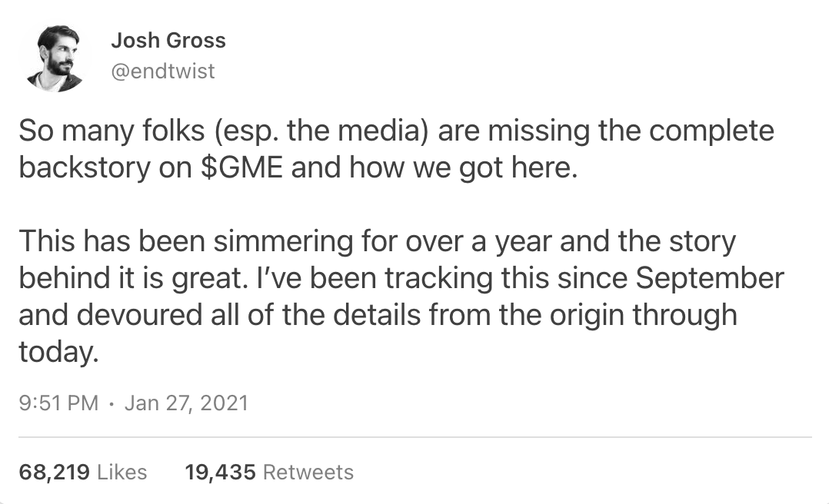
Task: Click the Retweets label
Action: [x=308, y=472]
